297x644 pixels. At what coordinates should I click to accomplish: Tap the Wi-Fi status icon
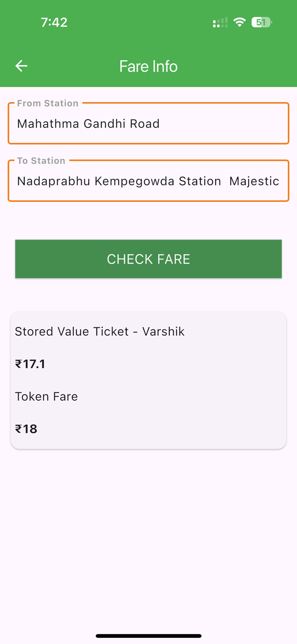tap(239, 22)
